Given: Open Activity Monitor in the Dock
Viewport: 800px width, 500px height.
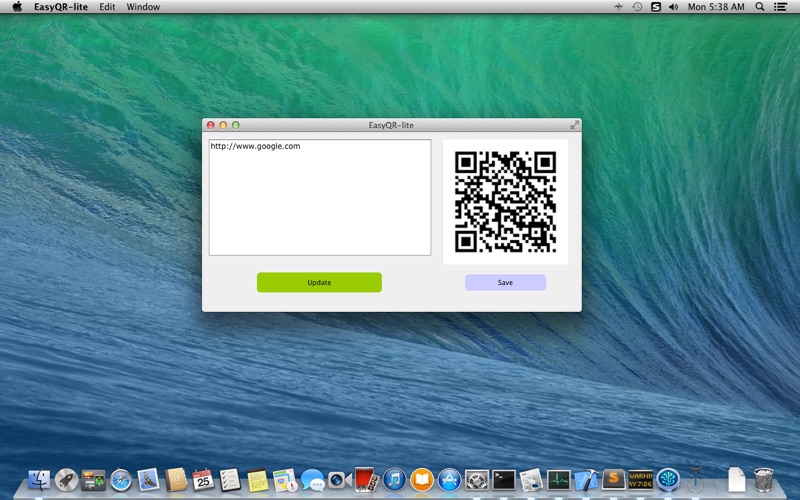Looking at the screenshot, I should (559, 480).
